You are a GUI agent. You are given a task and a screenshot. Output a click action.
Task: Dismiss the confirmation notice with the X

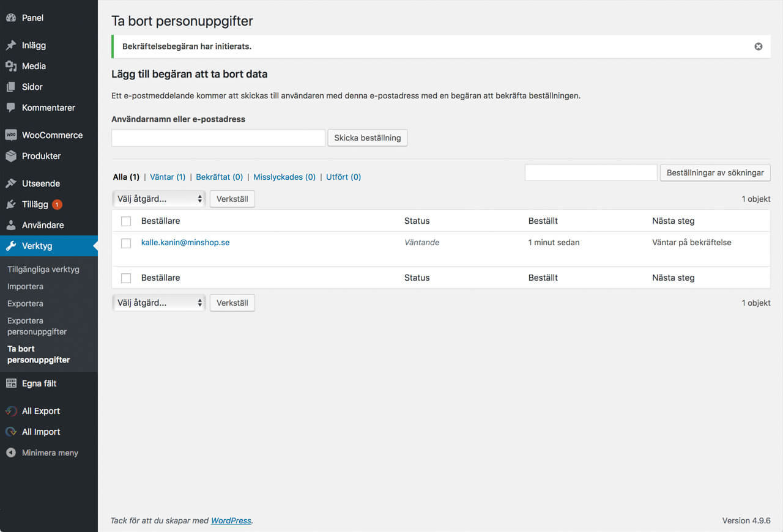click(758, 46)
